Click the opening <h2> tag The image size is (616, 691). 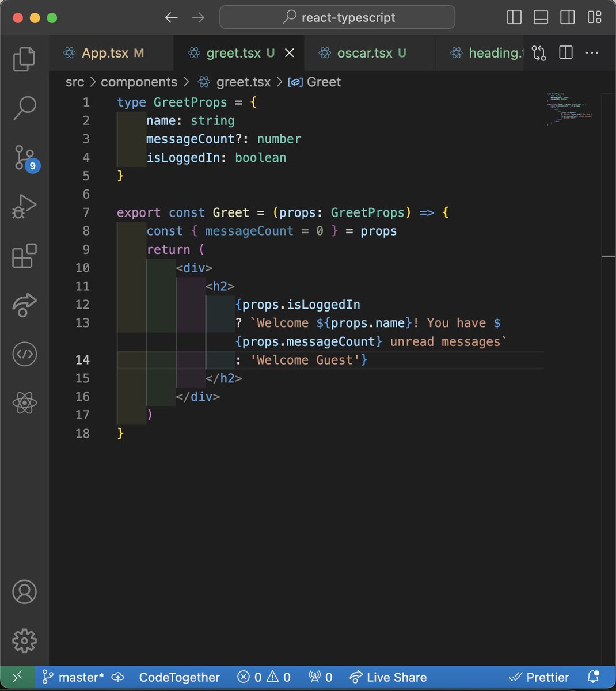click(x=220, y=286)
